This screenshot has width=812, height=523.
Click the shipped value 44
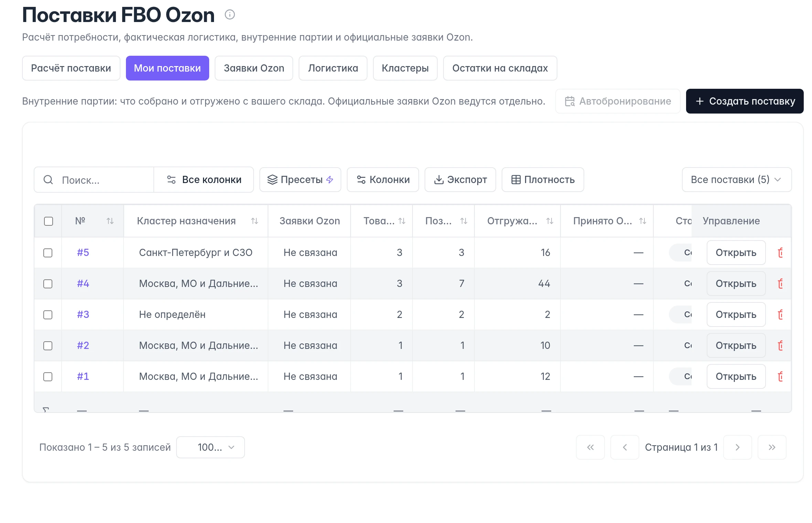click(544, 284)
